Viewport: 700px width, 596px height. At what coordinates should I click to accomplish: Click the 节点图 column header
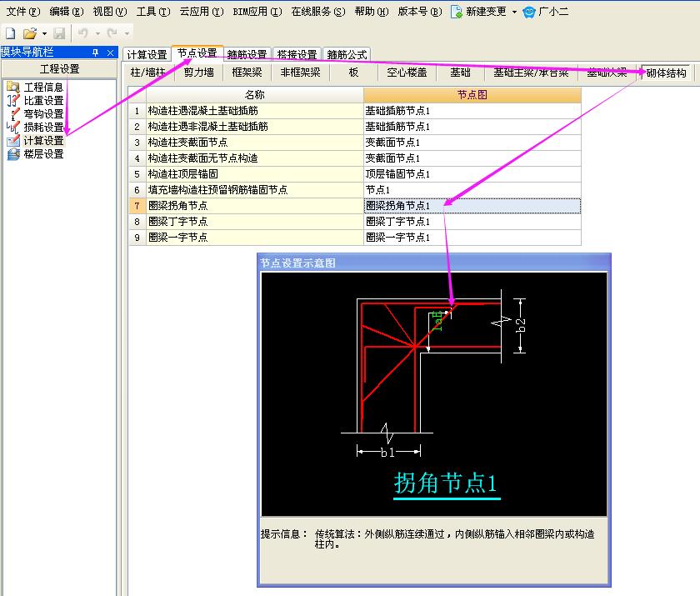472,95
